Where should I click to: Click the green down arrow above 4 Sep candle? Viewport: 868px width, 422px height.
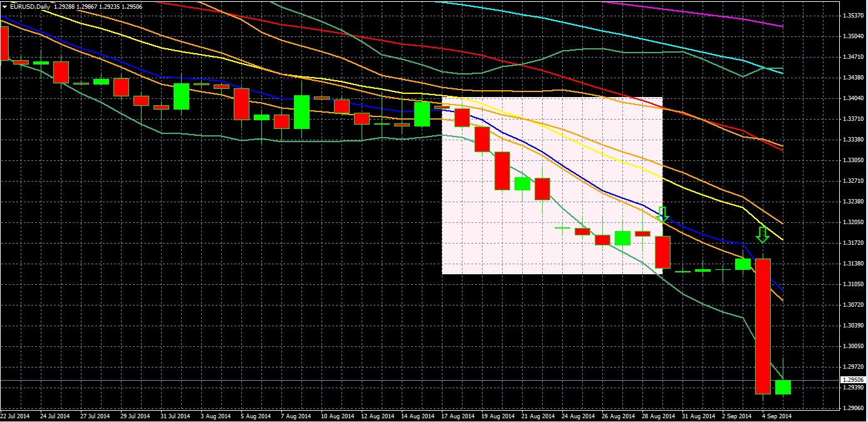coord(762,234)
